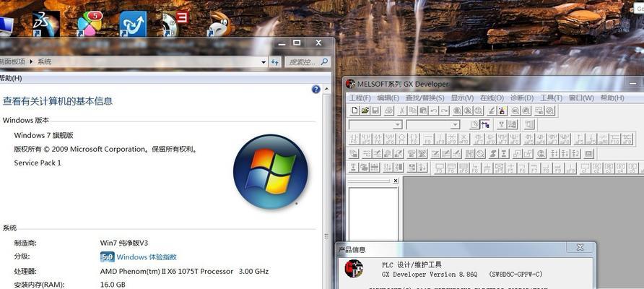
Task: Open the Dassault 3DS desktop shortcut
Action: (46, 23)
